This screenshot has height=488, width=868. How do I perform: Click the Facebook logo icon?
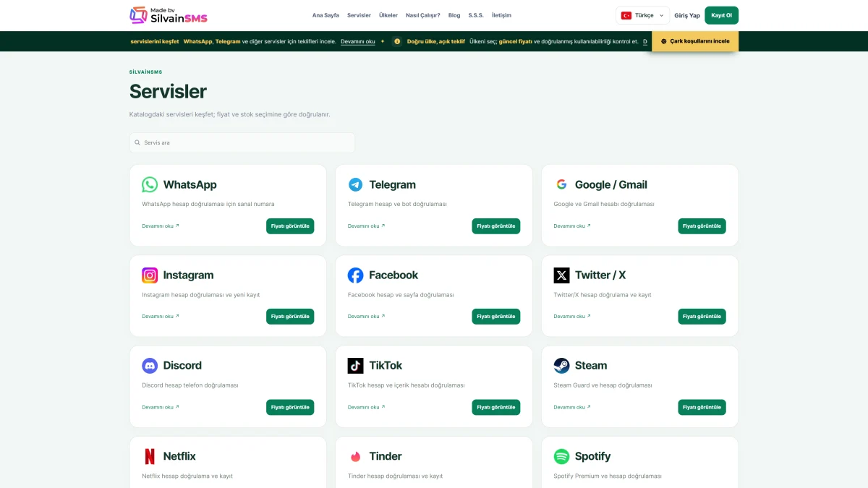pos(355,275)
